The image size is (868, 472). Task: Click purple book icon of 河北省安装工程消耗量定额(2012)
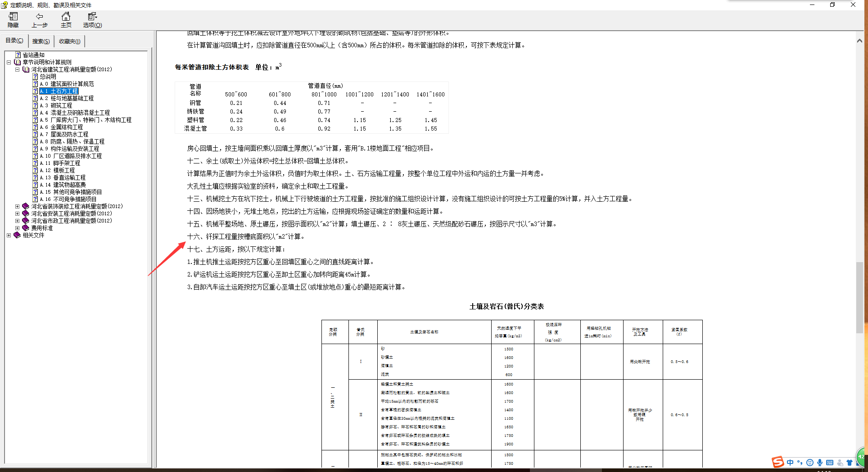click(x=26, y=213)
